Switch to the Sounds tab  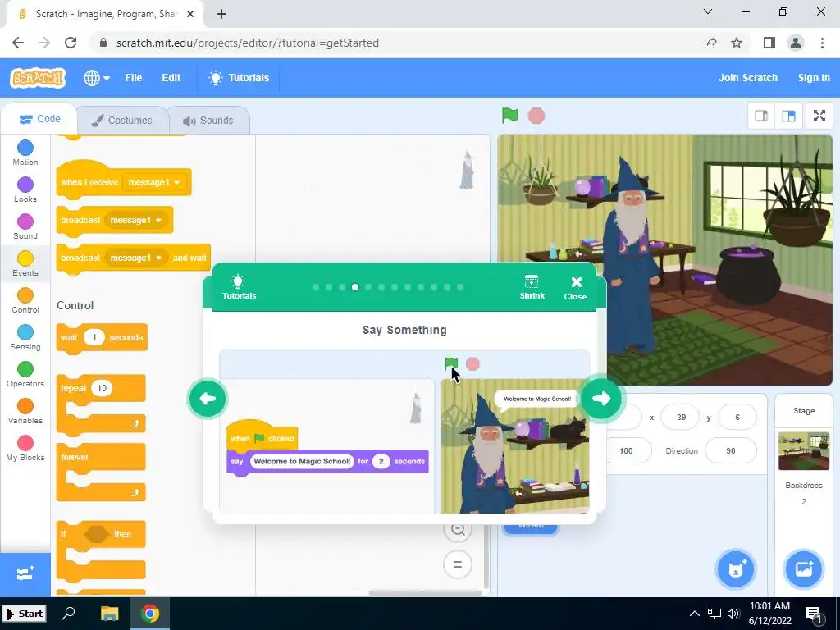[x=208, y=121]
